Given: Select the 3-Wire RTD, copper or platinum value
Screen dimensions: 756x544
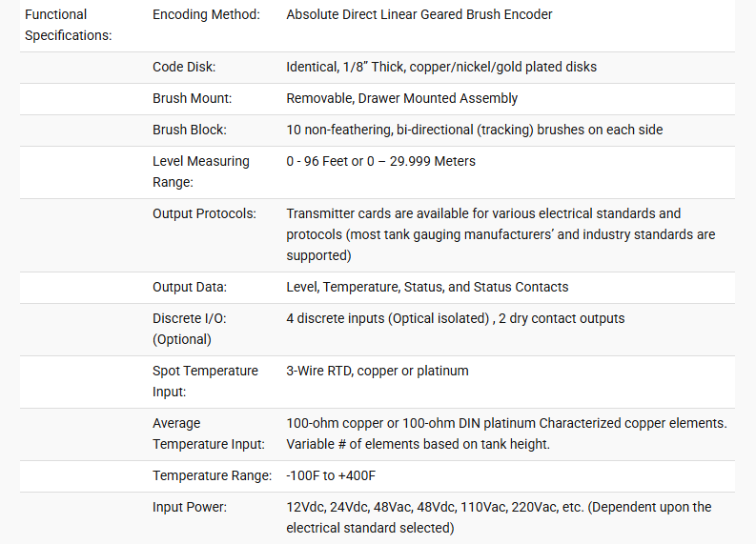Looking at the screenshot, I should (x=377, y=371).
